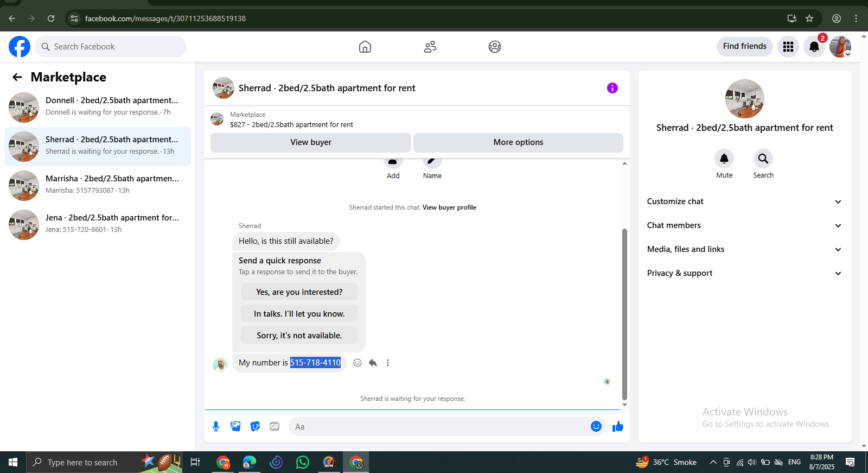Choose a sticker from the sticker icon
868x473 pixels.
click(255, 426)
